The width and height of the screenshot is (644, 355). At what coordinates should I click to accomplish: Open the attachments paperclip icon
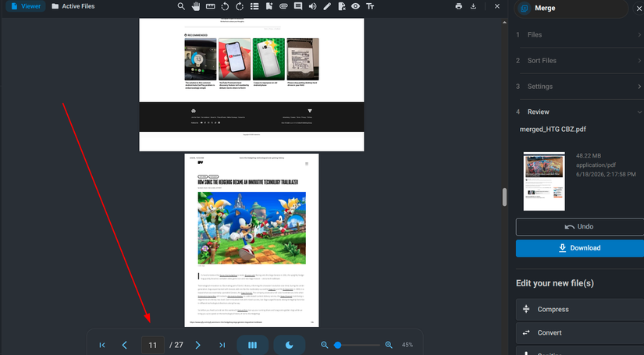(283, 6)
